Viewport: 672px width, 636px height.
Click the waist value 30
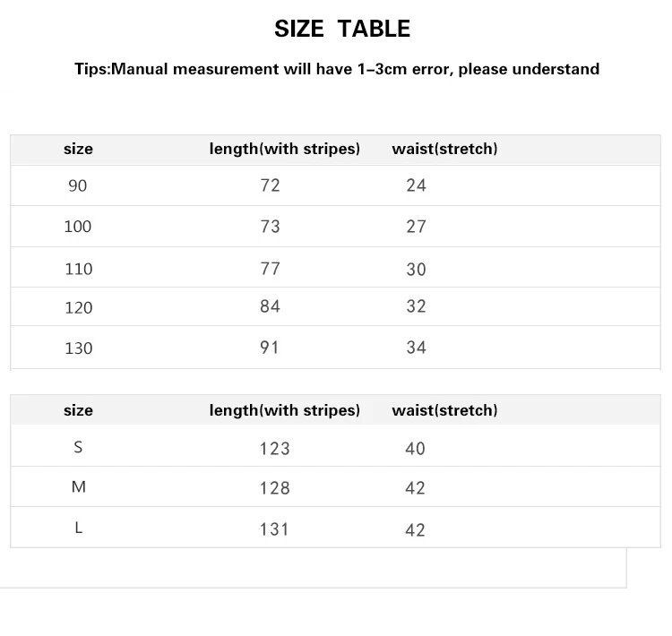click(416, 269)
